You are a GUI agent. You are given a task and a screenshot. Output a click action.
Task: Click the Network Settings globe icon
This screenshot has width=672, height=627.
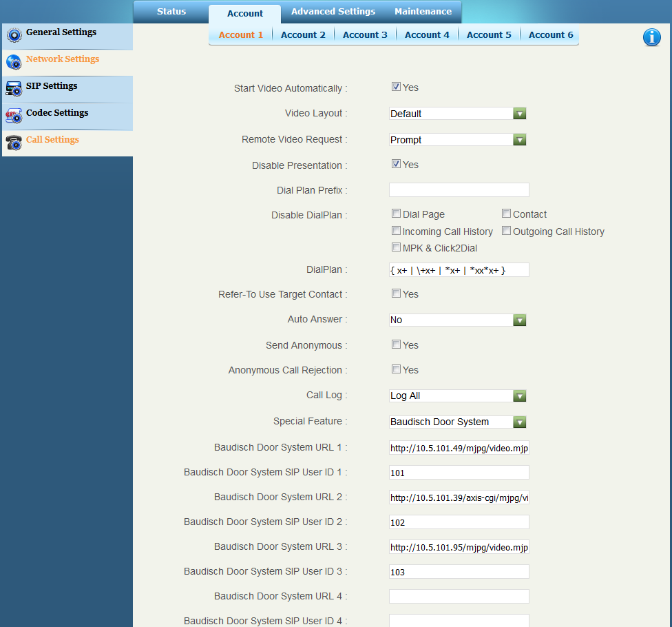14,62
